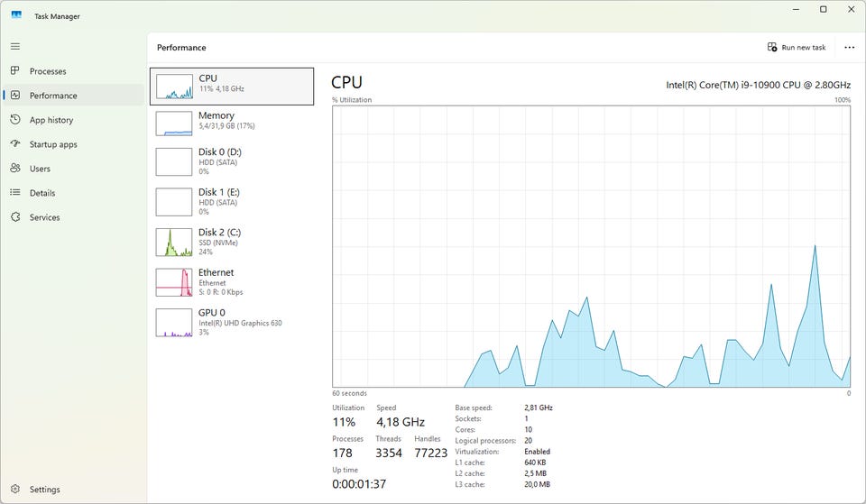This screenshot has height=504, width=866.
Task: Click the 77223 handles count
Action: click(431, 454)
